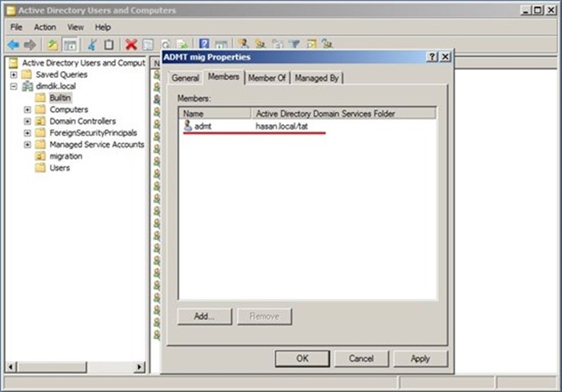Click the tree pane horizontal scrollbar thumb

(52, 367)
